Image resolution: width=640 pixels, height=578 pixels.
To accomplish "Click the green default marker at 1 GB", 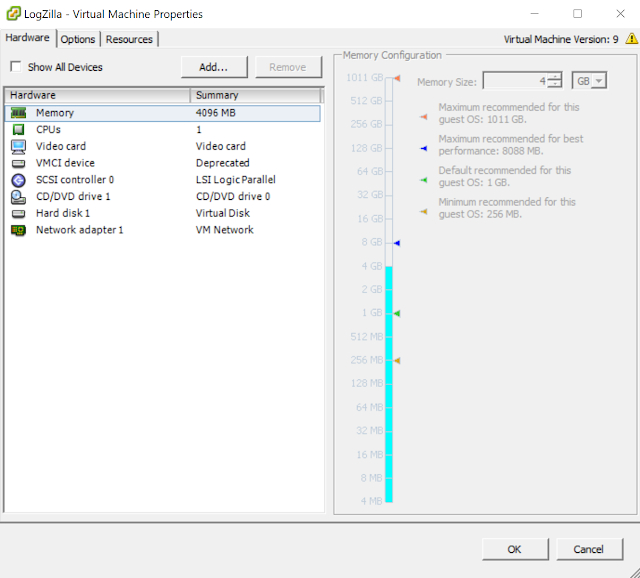I will pos(397,313).
